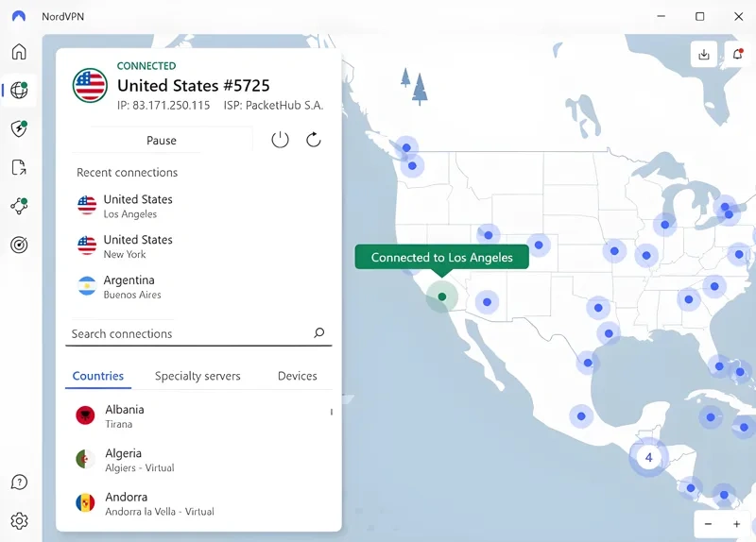756x542 pixels.
Task: Minimize the NordVPN window
Action: 661,16
